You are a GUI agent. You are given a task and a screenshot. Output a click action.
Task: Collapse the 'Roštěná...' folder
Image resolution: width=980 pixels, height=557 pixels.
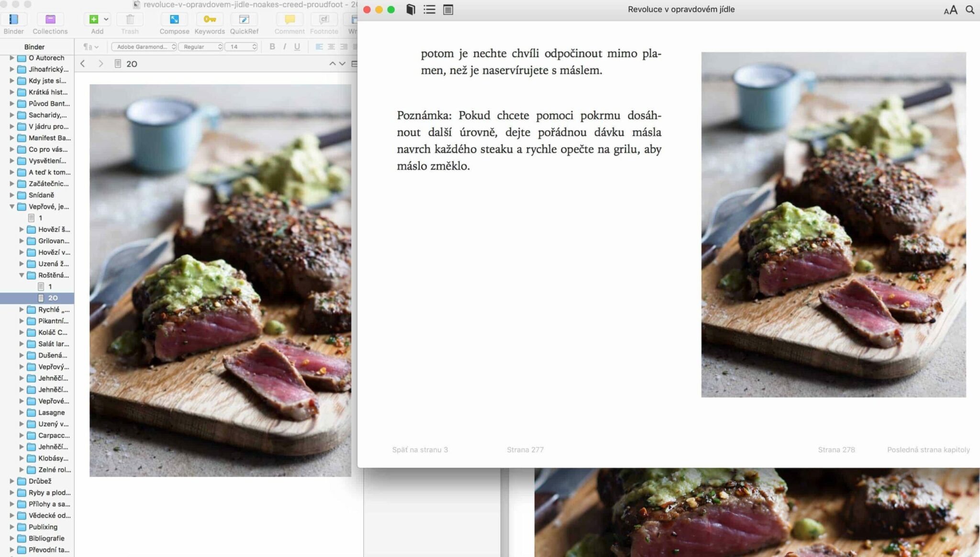(x=22, y=275)
